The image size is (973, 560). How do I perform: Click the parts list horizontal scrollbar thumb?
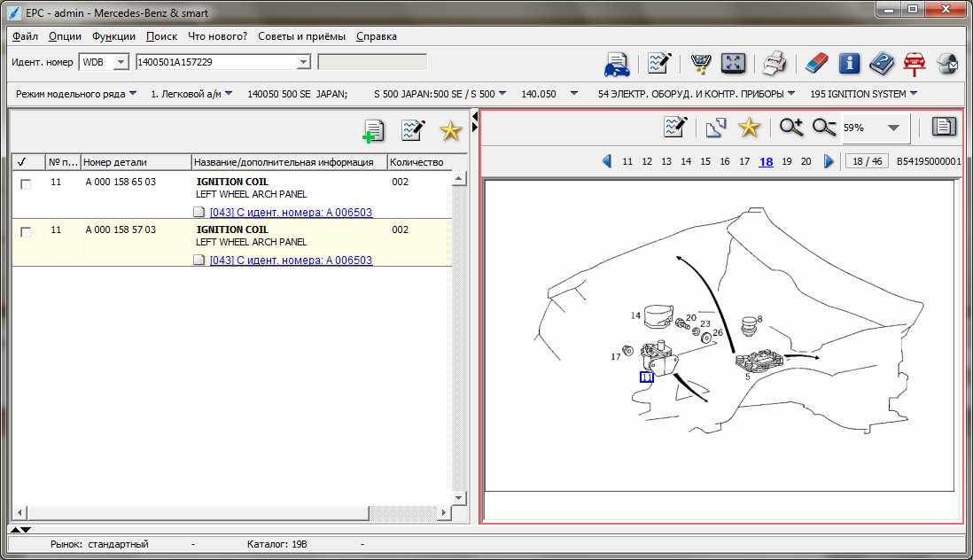(198, 513)
